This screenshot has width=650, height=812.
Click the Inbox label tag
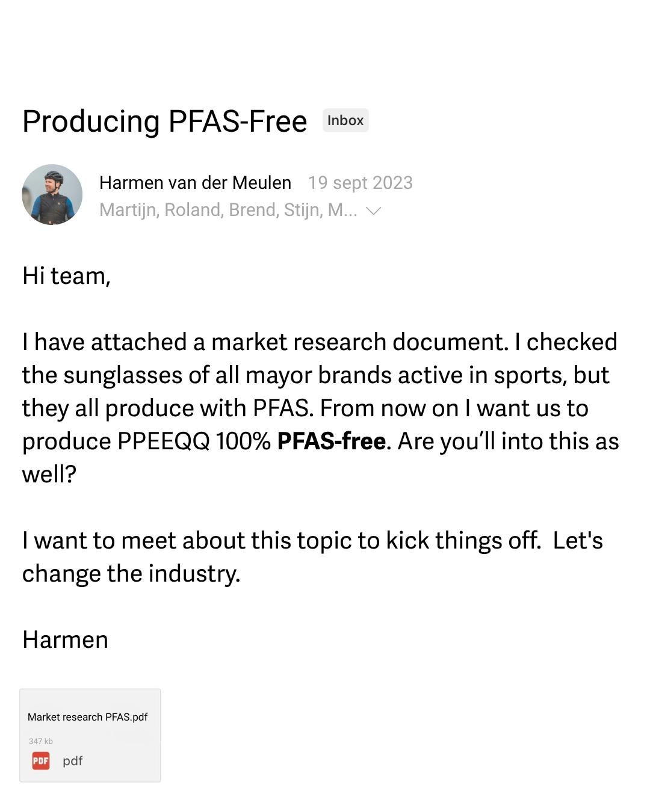point(345,120)
